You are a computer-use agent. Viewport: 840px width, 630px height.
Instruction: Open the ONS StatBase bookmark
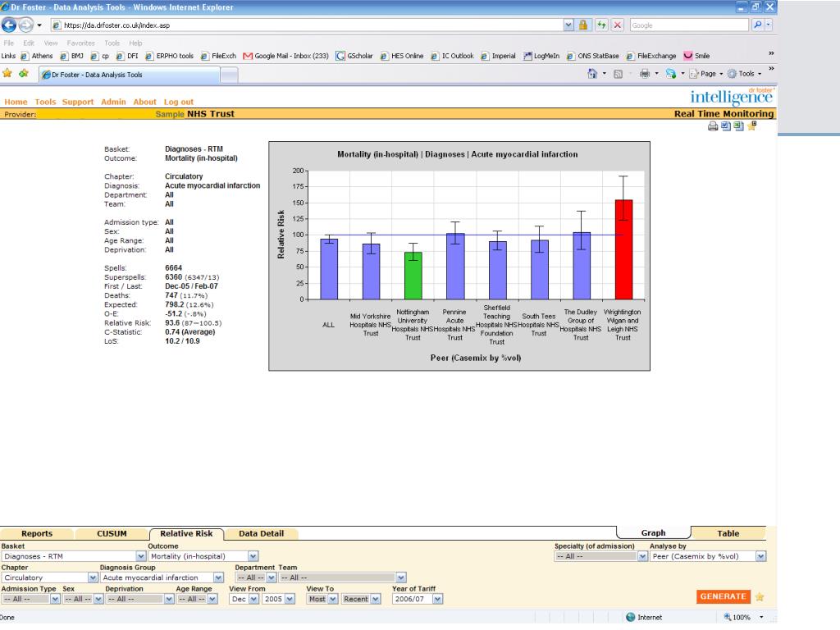(x=592, y=56)
